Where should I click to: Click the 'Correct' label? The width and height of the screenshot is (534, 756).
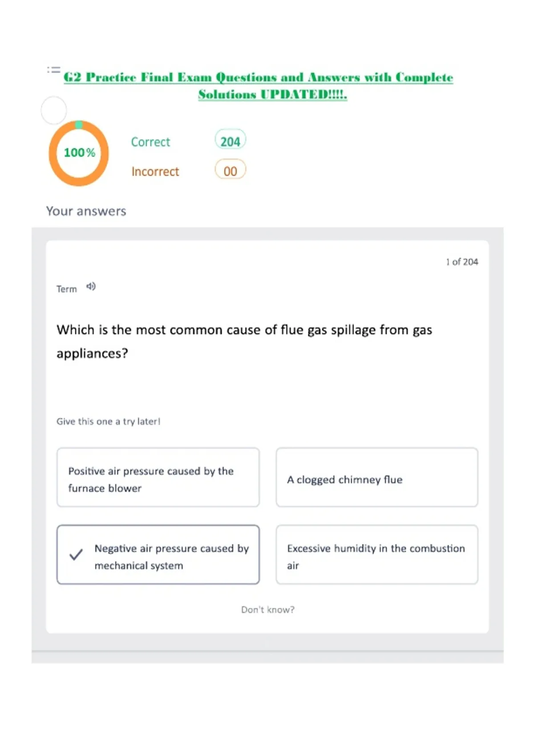tap(150, 142)
